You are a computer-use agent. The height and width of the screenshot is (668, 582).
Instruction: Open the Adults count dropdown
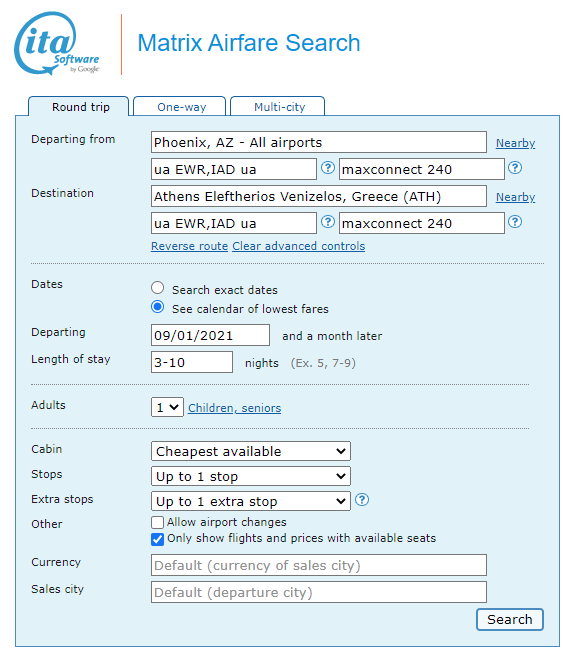coord(167,407)
